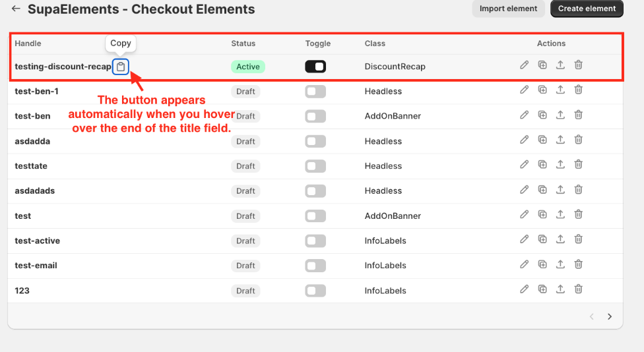Delete the asdadda element

pos(578,140)
